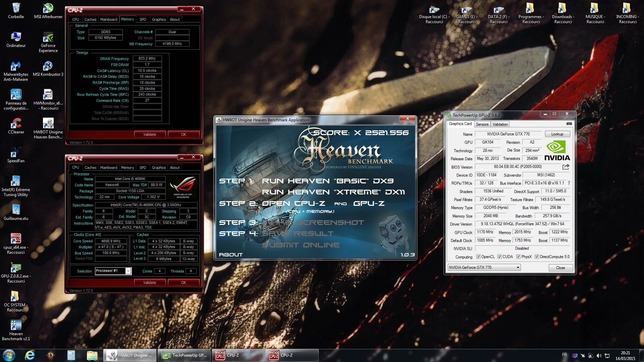Image resolution: width=644 pixels, height=362 pixels.
Task: Click GPU-Z BIOS share/export icon
Action: tap(566, 167)
